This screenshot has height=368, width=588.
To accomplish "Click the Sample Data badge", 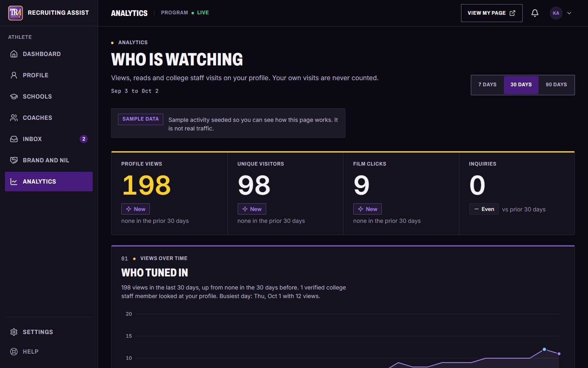I will (x=140, y=119).
